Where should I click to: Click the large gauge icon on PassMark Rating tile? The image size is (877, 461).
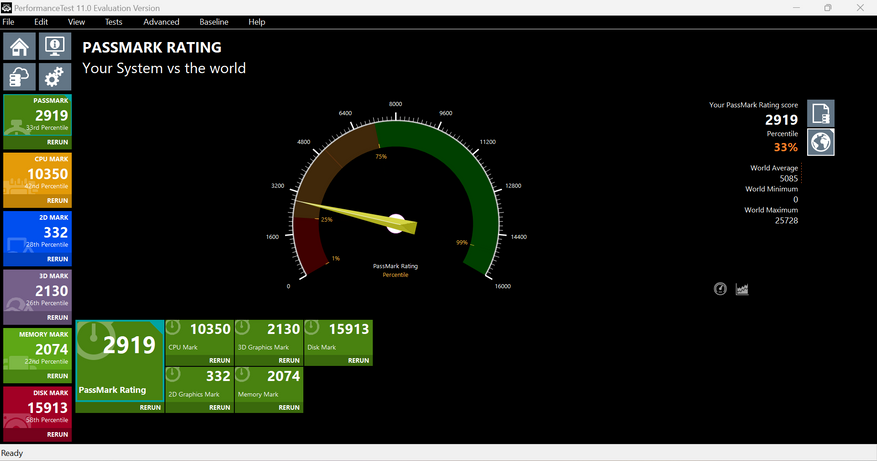click(94, 340)
